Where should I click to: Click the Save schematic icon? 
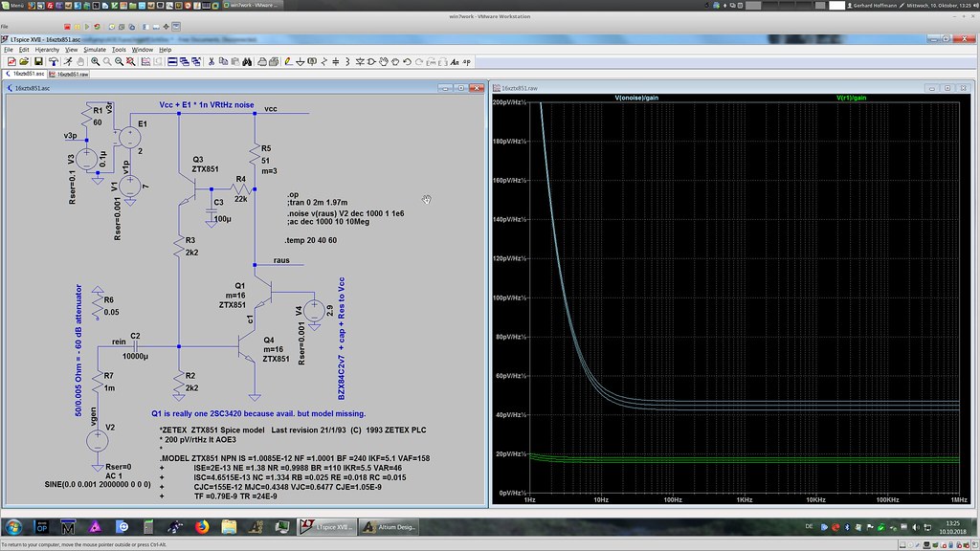click(x=39, y=61)
